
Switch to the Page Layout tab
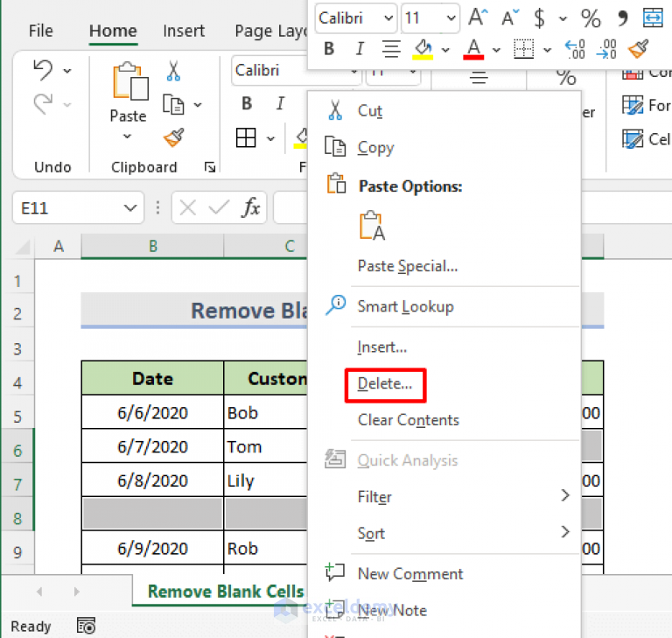pyautogui.click(x=271, y=32)
